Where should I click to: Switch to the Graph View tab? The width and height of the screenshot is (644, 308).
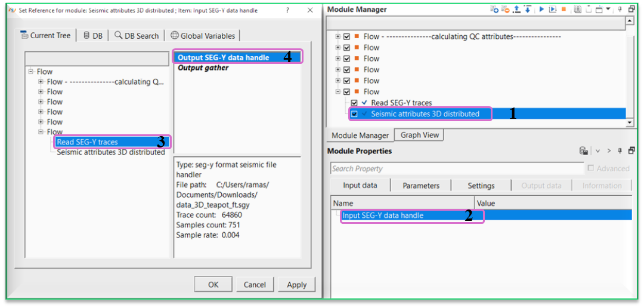point(419,135)
